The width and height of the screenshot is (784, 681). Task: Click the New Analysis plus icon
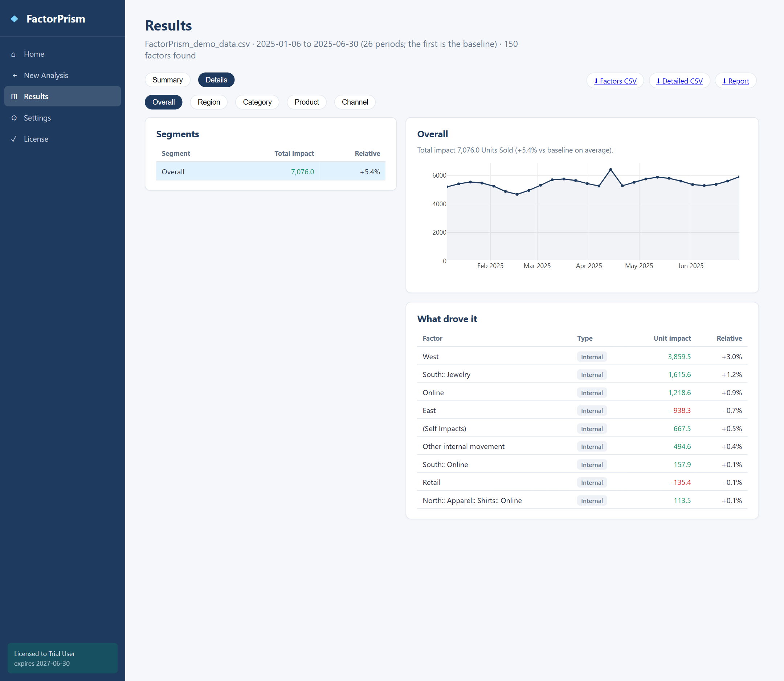[x=15, y=76]
